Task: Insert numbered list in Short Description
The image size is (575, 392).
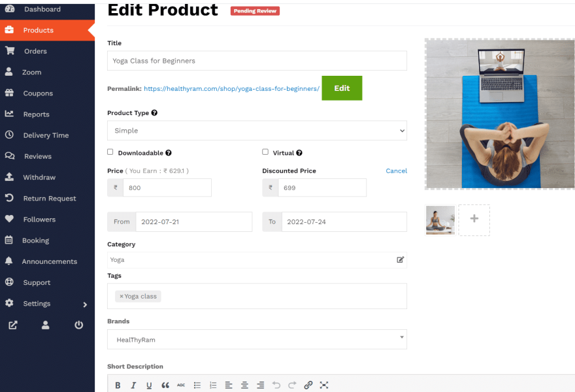Action: (x=213, y=385)
